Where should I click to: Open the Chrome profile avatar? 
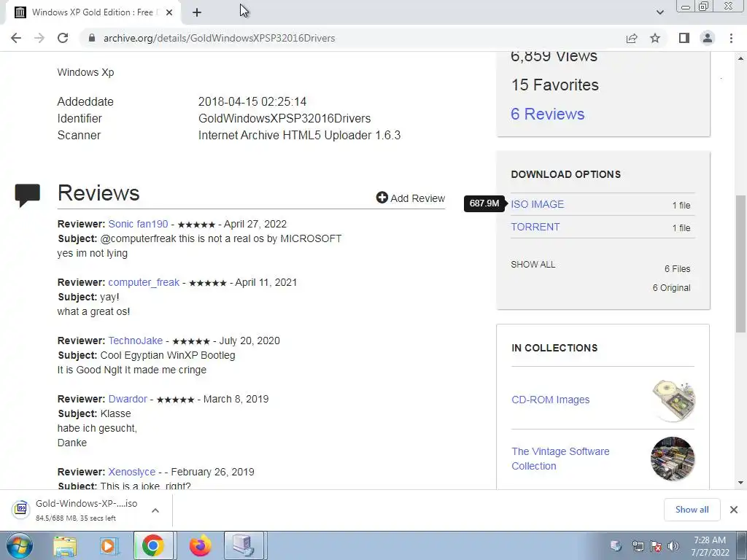[708, 38]
